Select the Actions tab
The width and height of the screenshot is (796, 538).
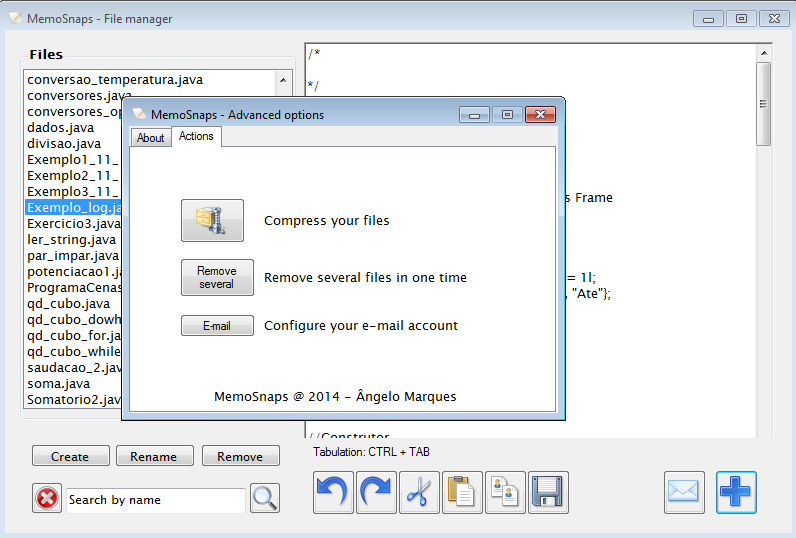[196, 137]
